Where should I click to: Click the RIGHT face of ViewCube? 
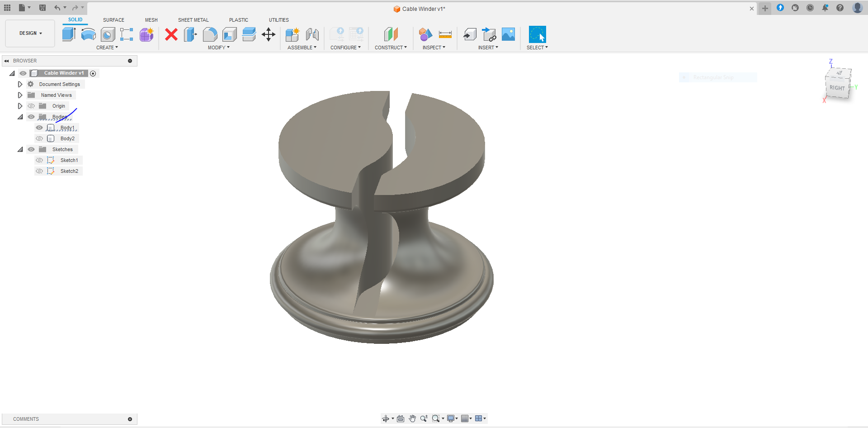click(x=837, y=88)
